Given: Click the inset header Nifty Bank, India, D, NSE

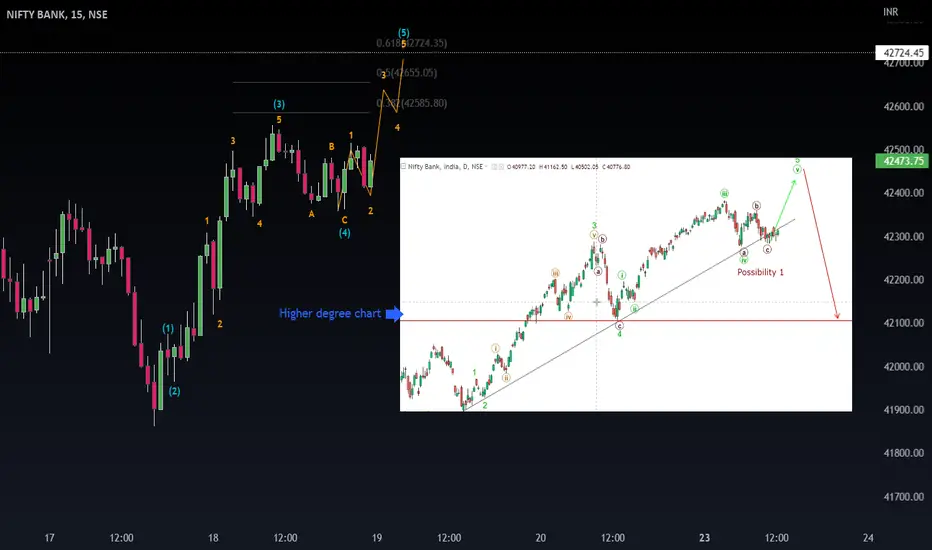Looking at the screenshot, I should 445,166.
